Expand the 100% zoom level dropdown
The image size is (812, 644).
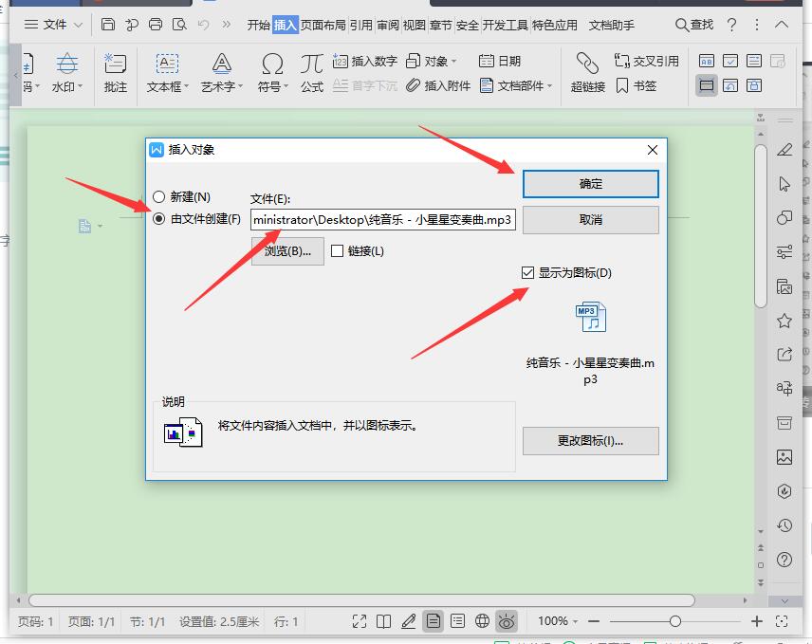(576, 621)
